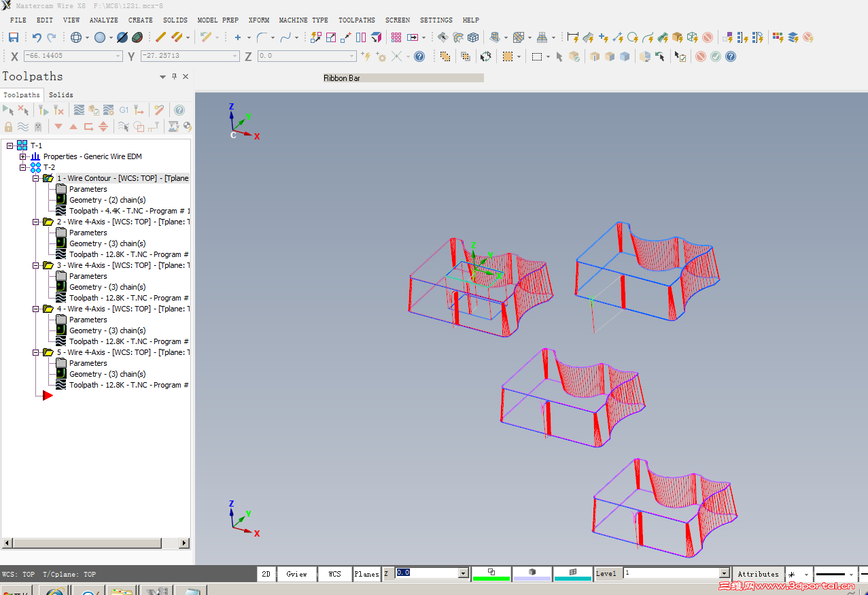Screen dimensions: 868x595
Task: Select Toolpath - 4.4K - T.NC item
Action: tap(129, 211)
